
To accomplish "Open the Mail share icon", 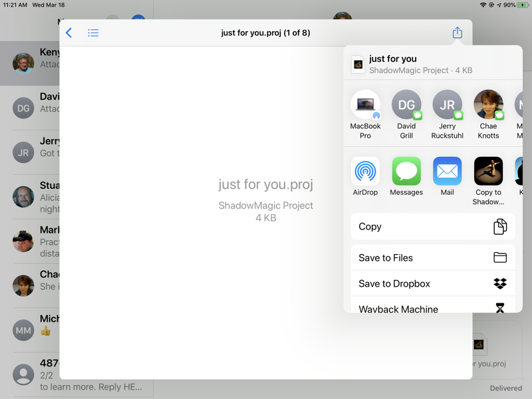I will tap(447, 172).
